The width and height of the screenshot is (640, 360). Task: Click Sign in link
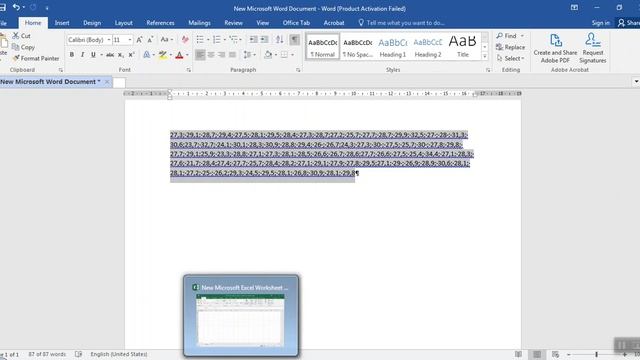(x=601, y=23)
